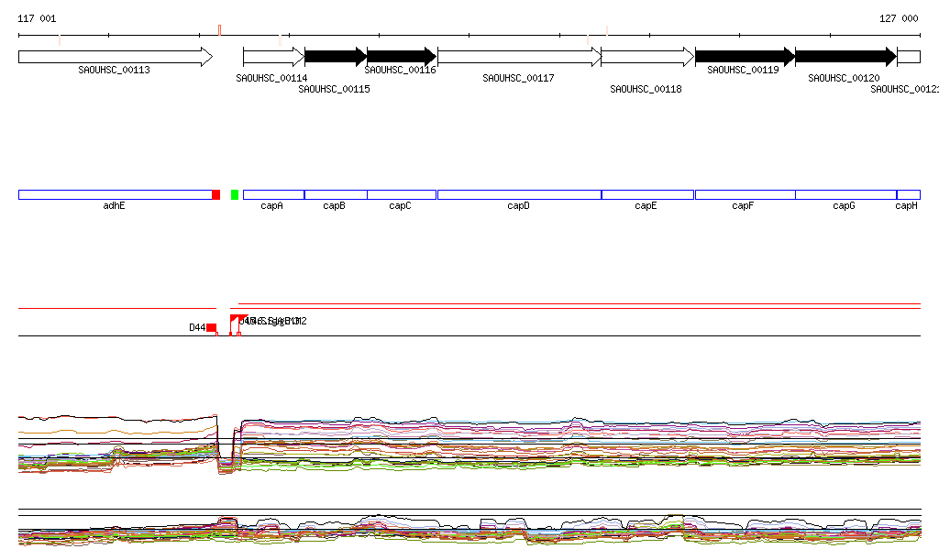Click the adhE annotation box
The height and width of the screenshot is (560, 939).
tap(115, 194)
